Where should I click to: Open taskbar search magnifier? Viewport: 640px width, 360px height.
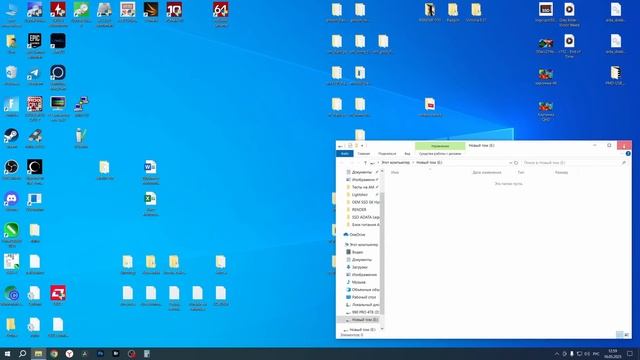(23, 353)
